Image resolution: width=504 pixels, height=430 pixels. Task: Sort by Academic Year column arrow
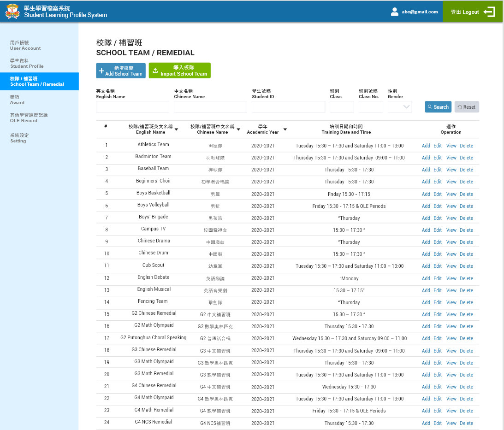(x=285, y=130)
